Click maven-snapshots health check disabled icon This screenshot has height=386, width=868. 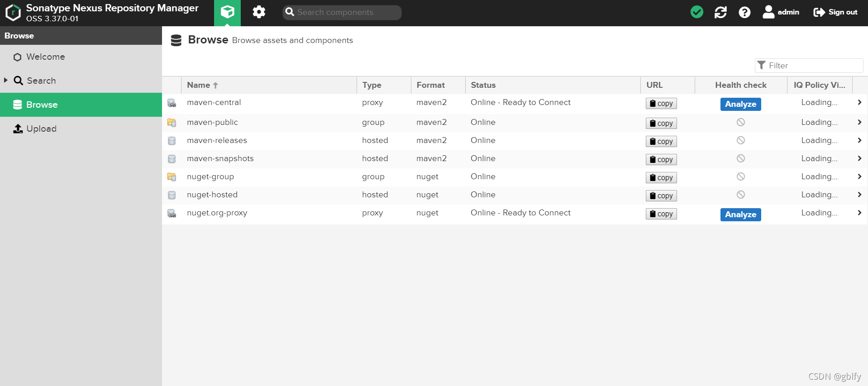tap(741, 158)
